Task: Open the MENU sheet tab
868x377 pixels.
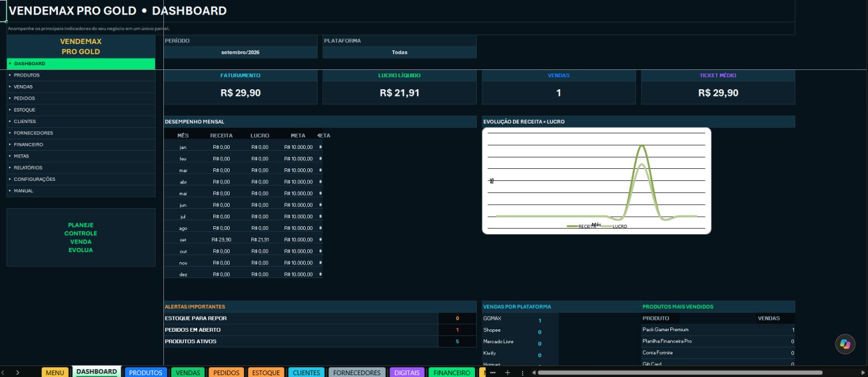Action: pos(55,373)
